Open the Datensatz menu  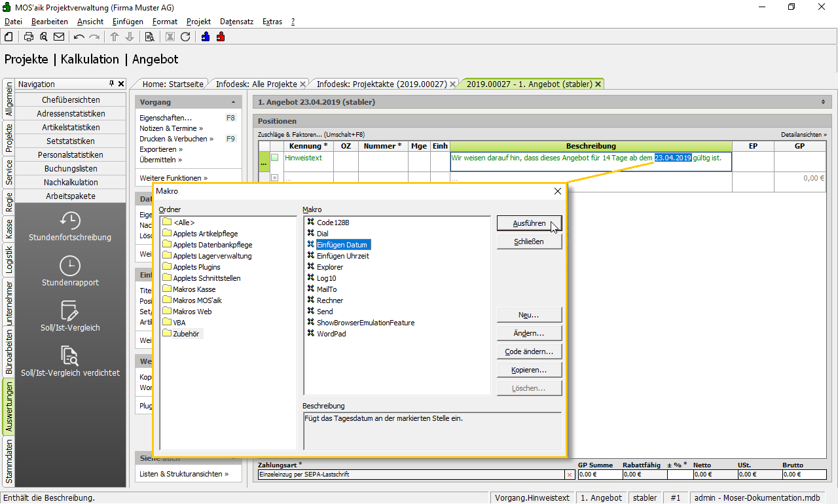click(236, 22)
